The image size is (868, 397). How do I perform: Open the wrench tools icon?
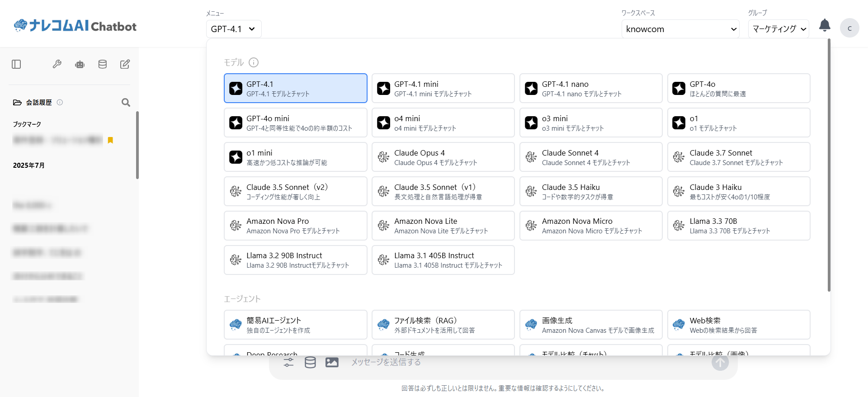57,64
